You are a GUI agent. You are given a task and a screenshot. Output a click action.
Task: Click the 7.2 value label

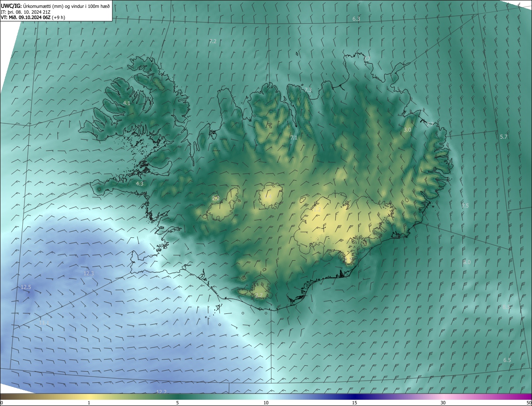point(213,42)
